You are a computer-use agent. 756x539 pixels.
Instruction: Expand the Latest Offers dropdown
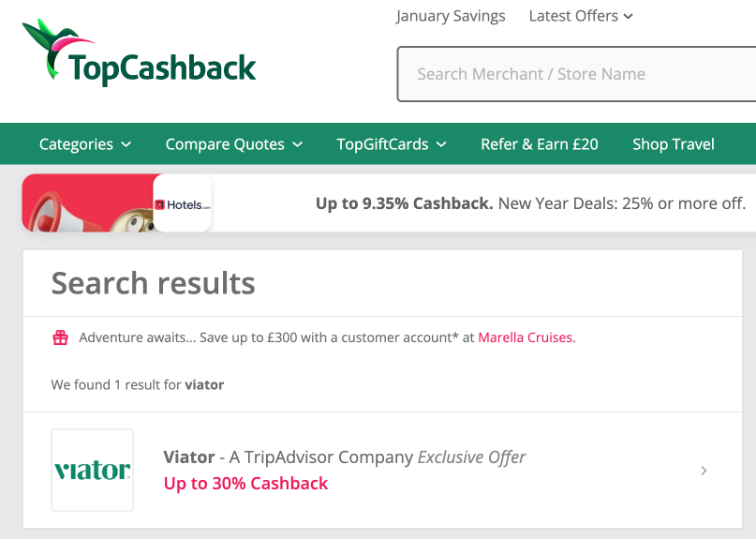[581, 16]
